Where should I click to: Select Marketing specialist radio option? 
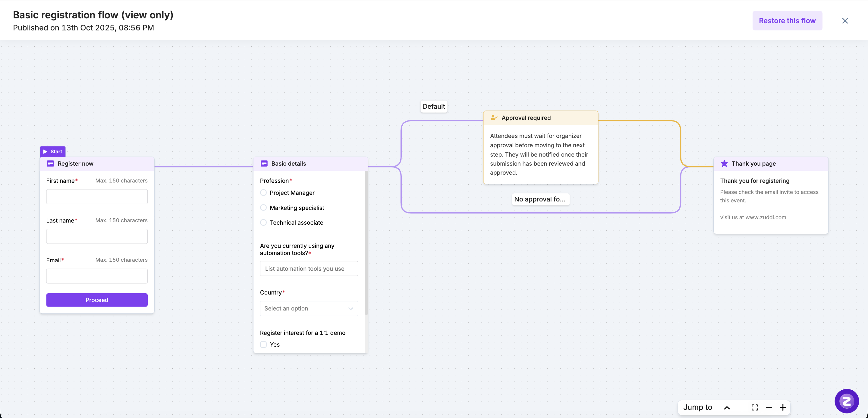[x=263, y=208]
